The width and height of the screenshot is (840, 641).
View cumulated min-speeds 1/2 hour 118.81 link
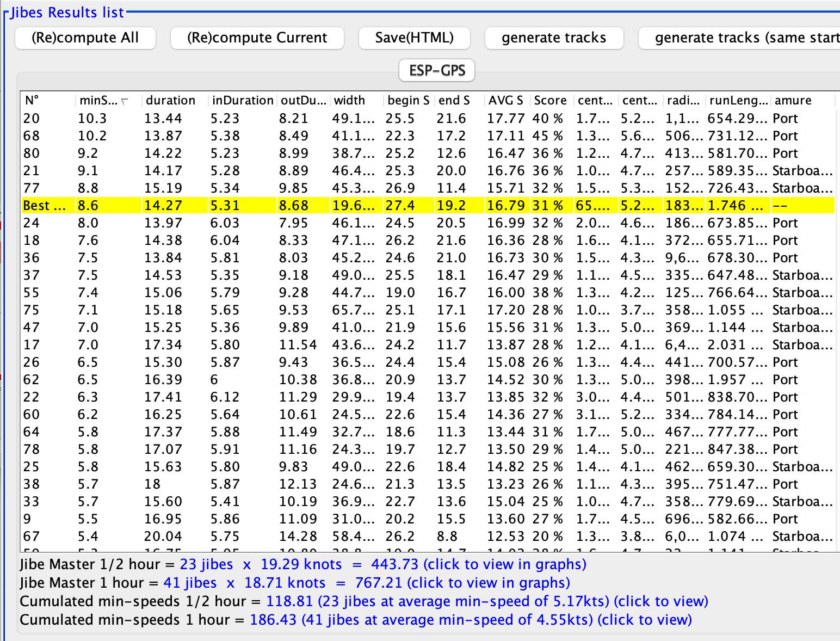(x=486, y=601)
